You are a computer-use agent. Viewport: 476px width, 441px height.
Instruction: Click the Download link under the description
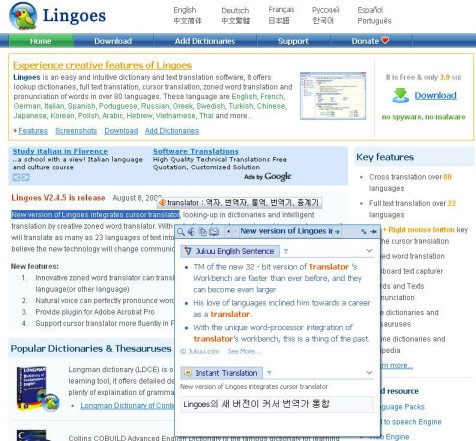121,131
